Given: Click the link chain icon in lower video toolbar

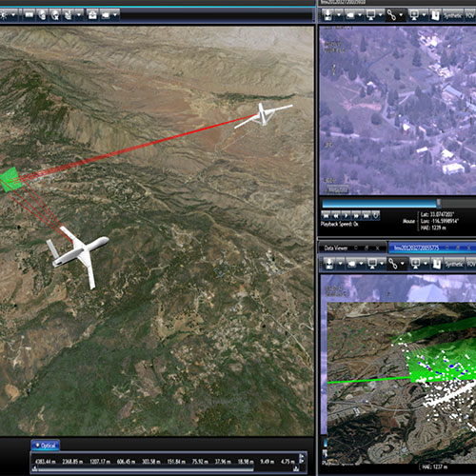Looking at the screenshot, I should (393, 264).
